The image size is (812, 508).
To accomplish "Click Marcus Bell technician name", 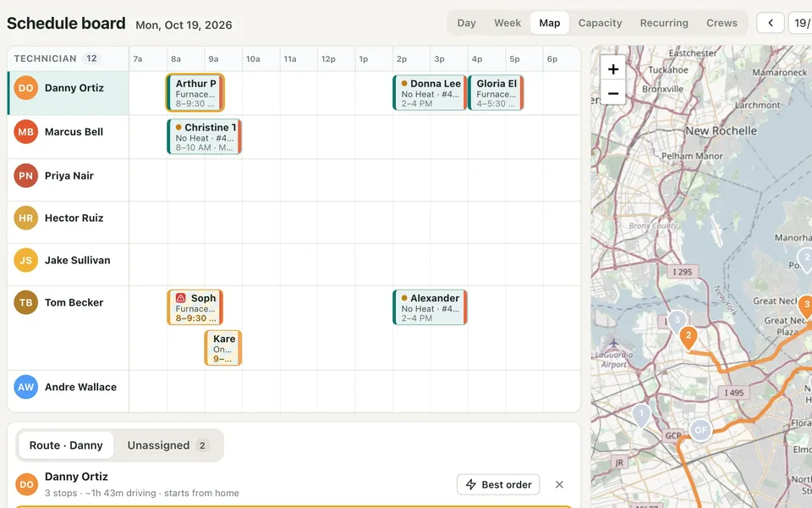I will pos(74,132).
